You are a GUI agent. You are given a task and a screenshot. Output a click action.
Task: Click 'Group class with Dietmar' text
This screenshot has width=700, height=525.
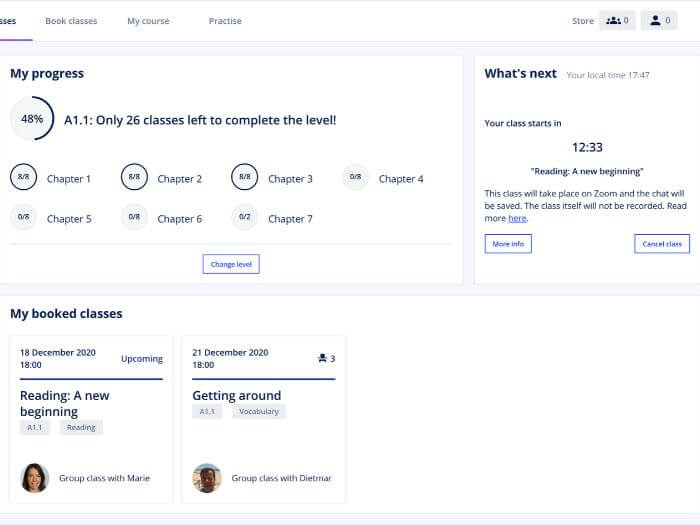coord(281,478)
